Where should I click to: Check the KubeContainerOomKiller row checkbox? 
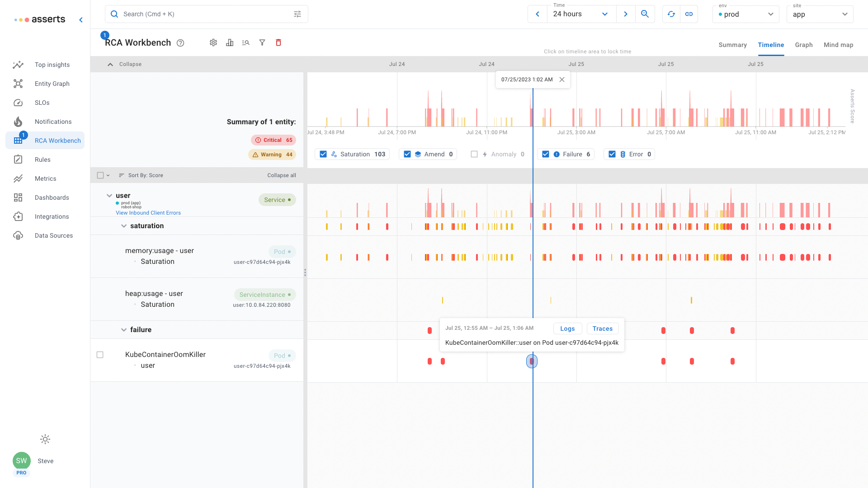tap(100, 355)
